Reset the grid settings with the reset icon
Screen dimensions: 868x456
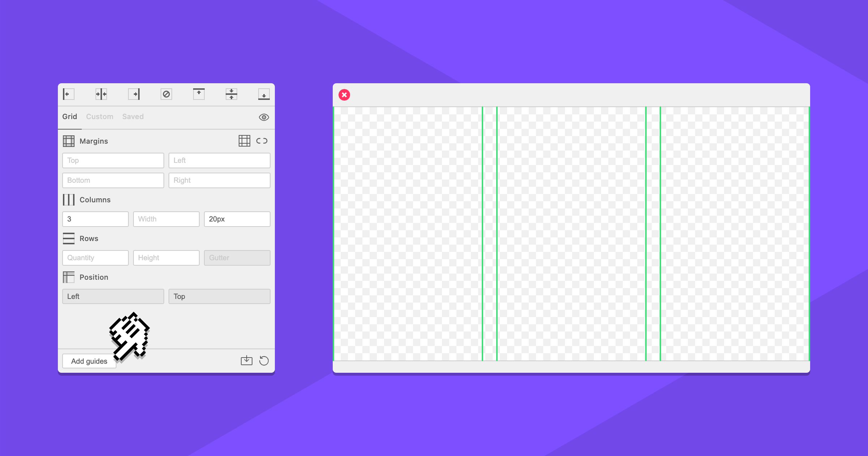264,360
